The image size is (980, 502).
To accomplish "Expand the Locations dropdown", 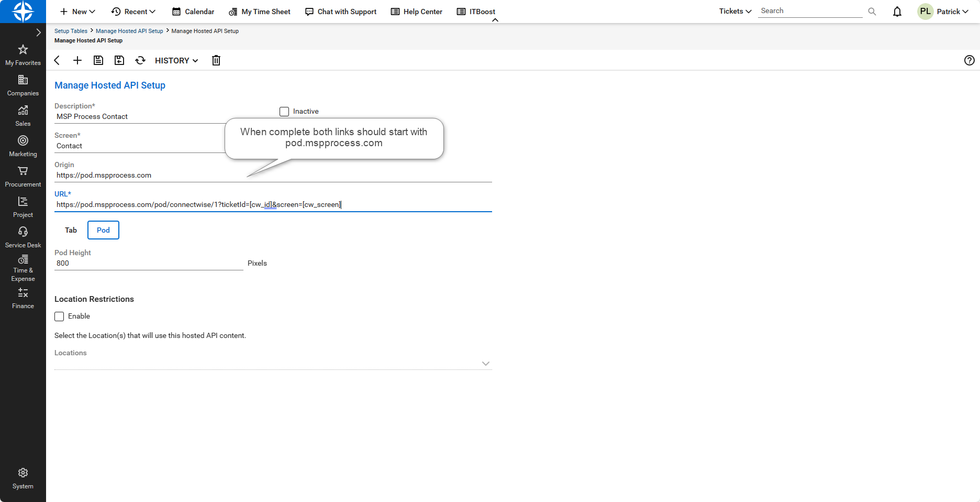I will (x=486, y=363).
